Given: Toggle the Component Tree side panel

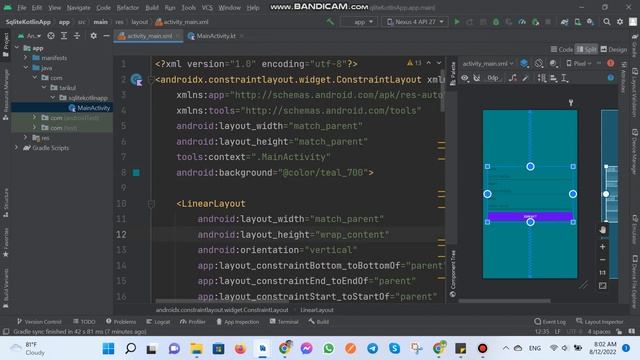Looking at the screenshot, I should tap(452, 273).
